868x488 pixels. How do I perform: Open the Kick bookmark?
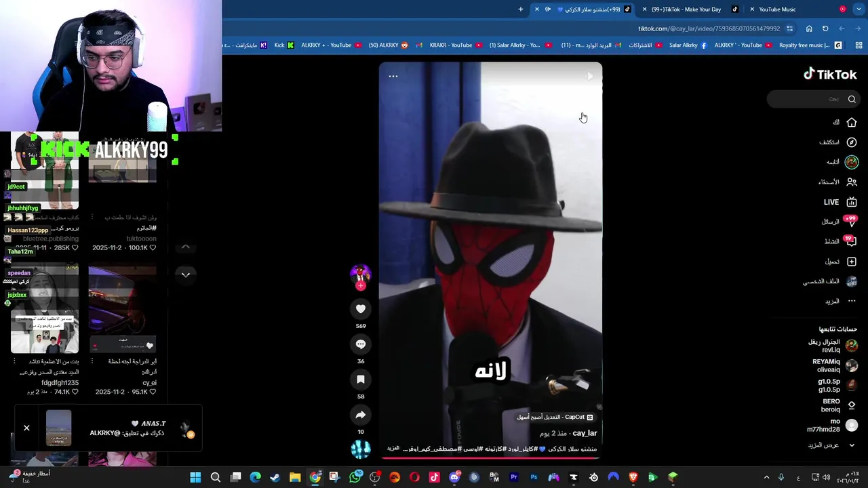pos(284,45)
